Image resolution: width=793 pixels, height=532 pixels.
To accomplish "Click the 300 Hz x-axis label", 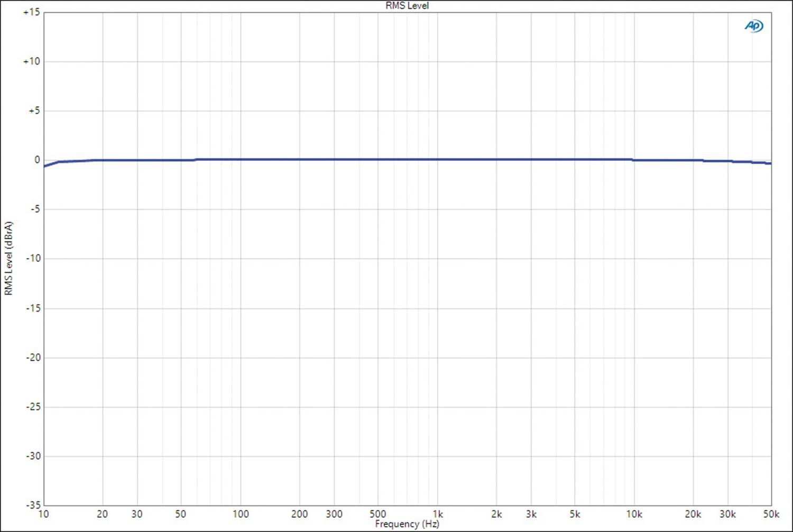I will point(334,514).
